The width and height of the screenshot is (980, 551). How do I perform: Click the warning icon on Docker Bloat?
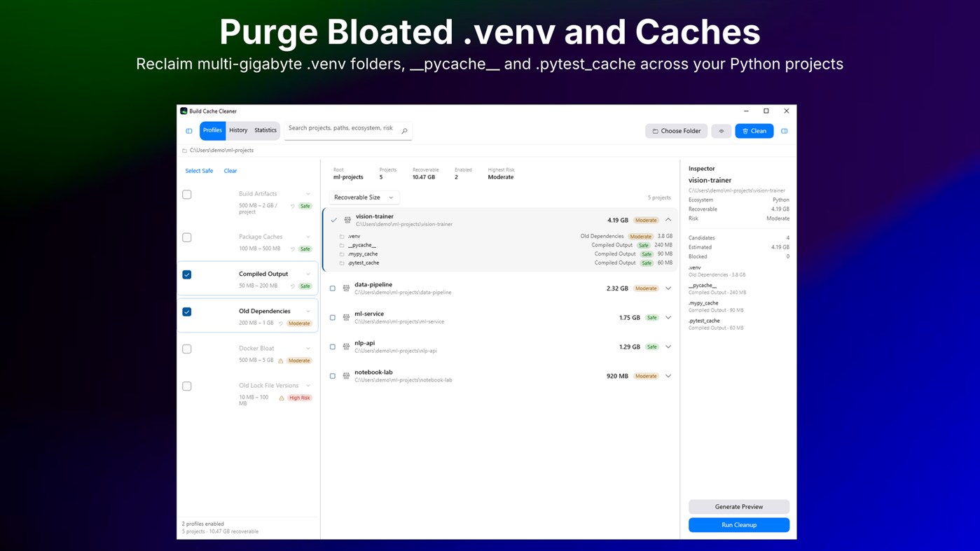click(x=281, y=361)
